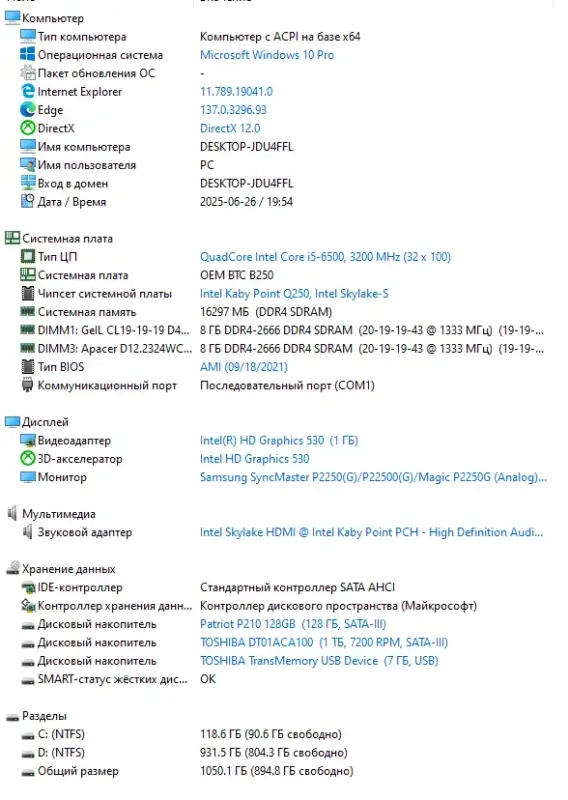The height and width of the screenshot is (800, 568).
Task: Select the Тип компьютера row label
Action: [x=82, y=36]
